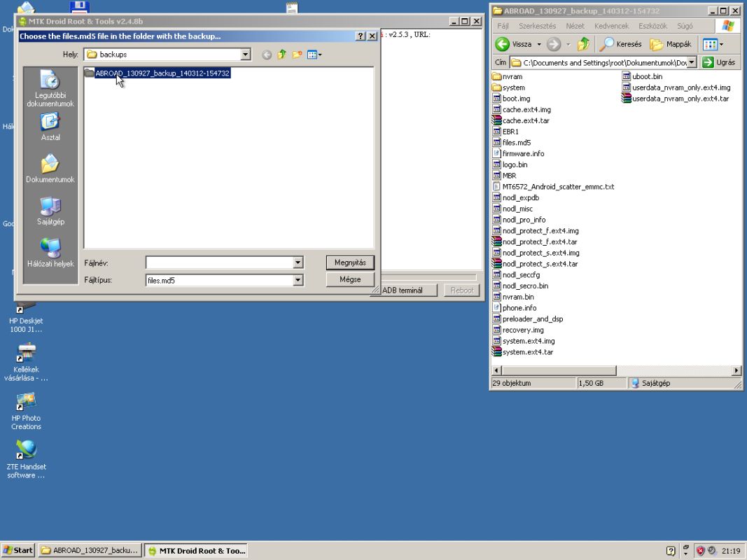Click the Ugrás go button
Viewport: 747px width, 560px height.
[719, 62]
